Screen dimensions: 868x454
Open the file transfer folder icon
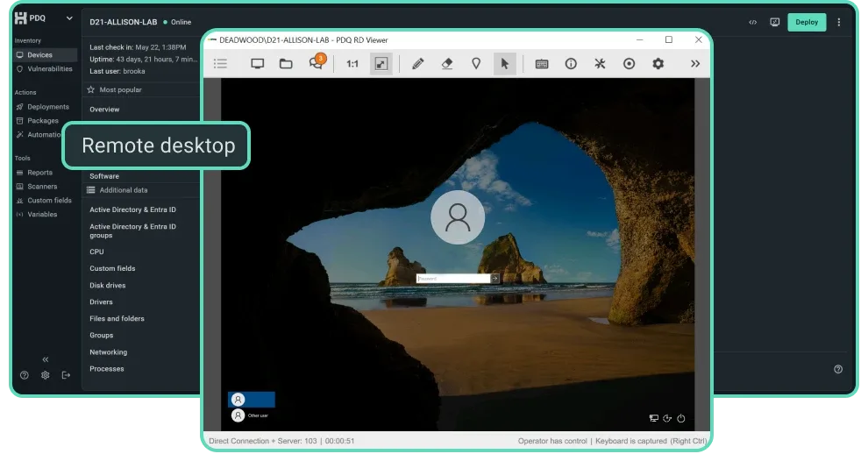click(286, 64)
